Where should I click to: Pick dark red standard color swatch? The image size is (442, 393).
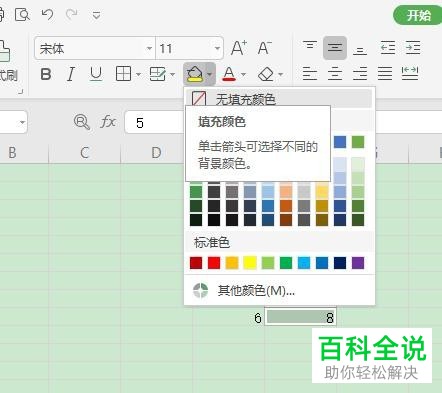(x=196, y=263)
